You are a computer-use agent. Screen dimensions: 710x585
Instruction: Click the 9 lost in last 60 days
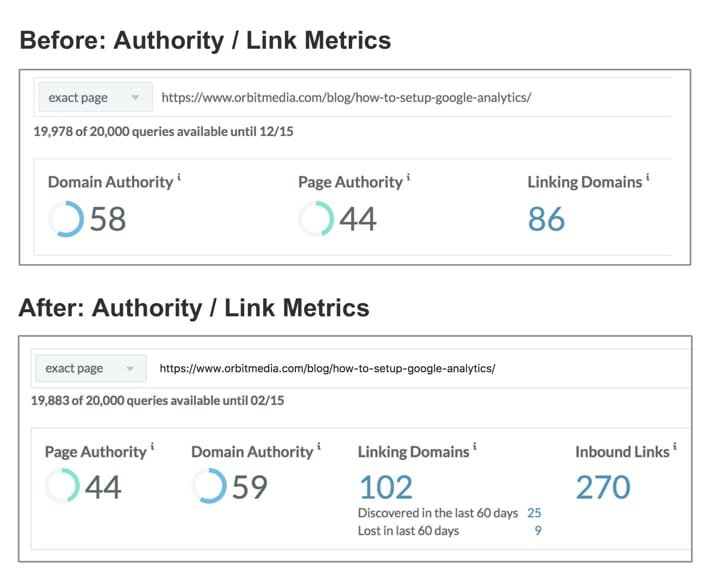[538, 530]
